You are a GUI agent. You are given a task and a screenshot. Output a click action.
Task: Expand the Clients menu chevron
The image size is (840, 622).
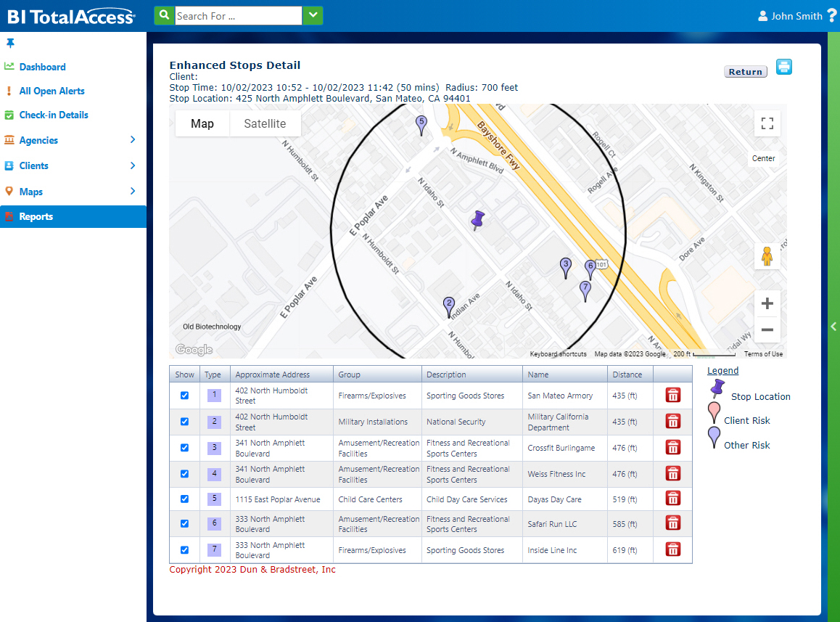click(133, 165)
